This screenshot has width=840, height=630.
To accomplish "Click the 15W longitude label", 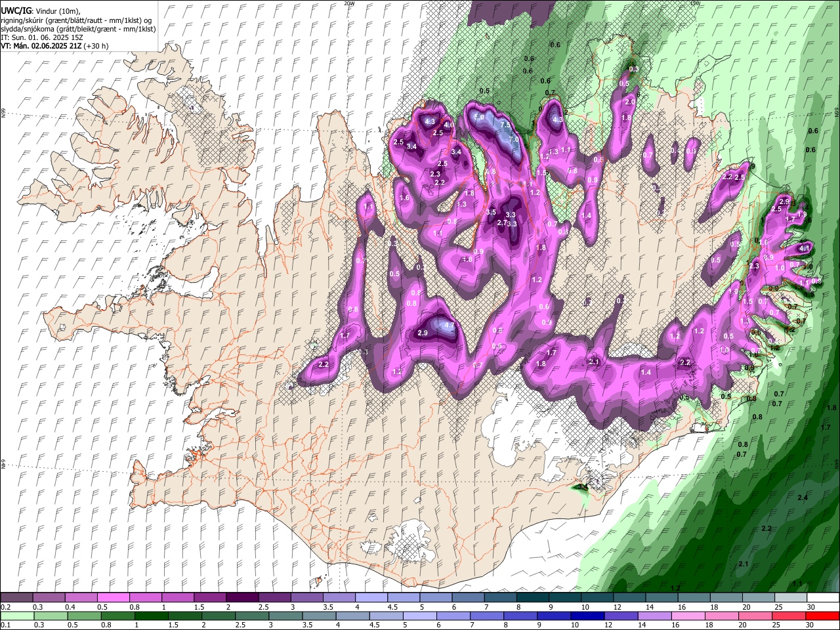I will tap(695, 3).
